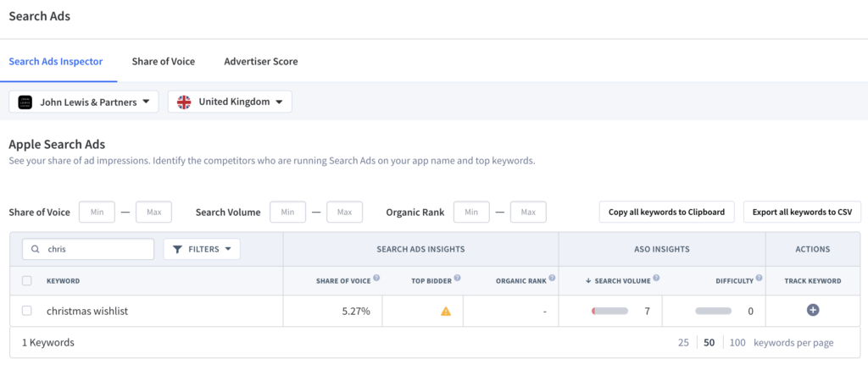The height and width of the screenshot is (370, 868).
Task: Click the Difficulty help icon
Action: tap(759, 279)
